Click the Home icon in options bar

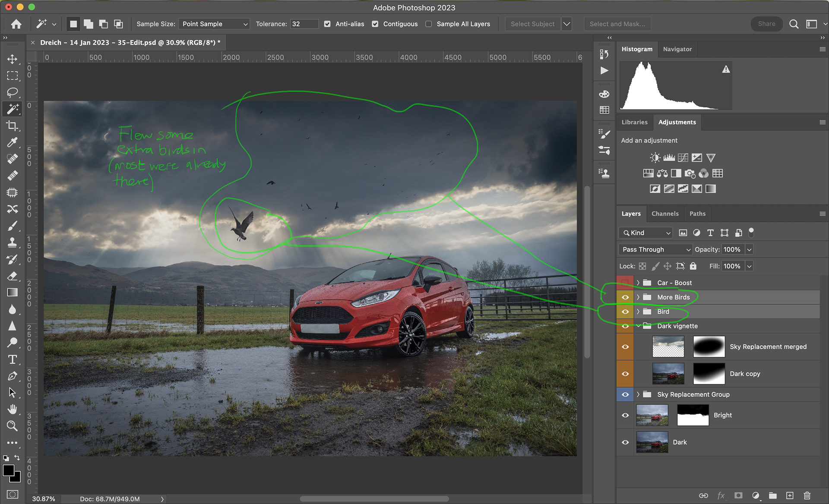16,24
